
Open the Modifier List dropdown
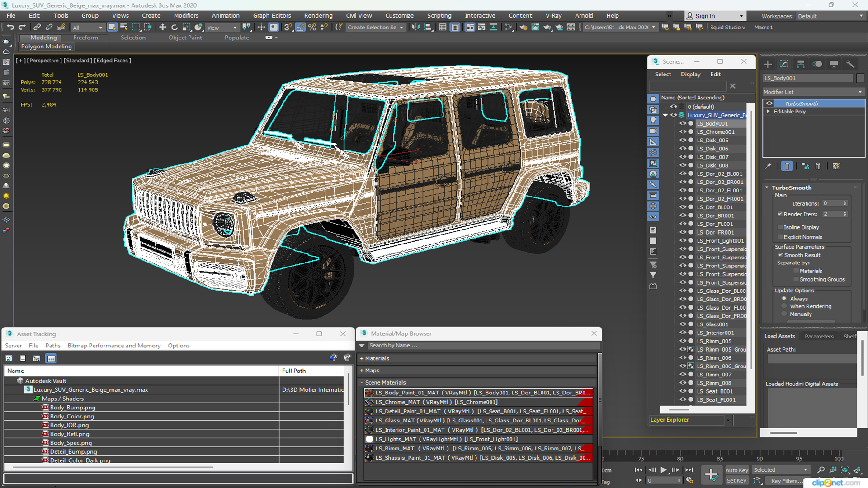point(813,92)
